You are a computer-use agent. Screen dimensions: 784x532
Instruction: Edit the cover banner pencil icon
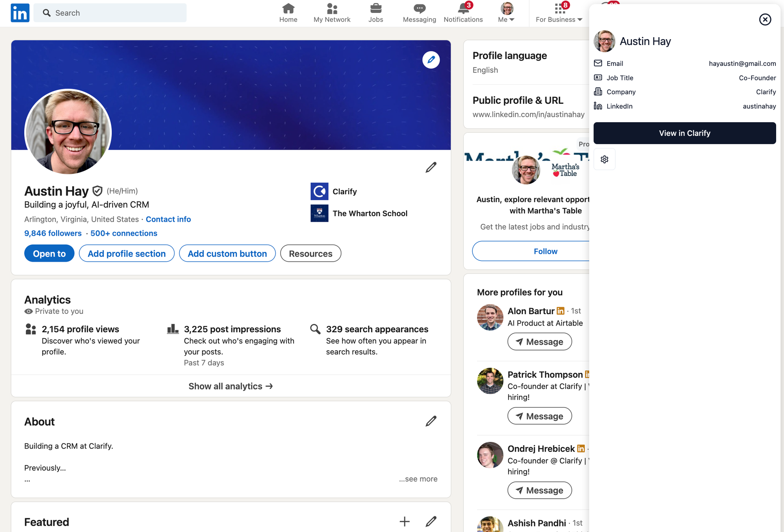point(431,60)
